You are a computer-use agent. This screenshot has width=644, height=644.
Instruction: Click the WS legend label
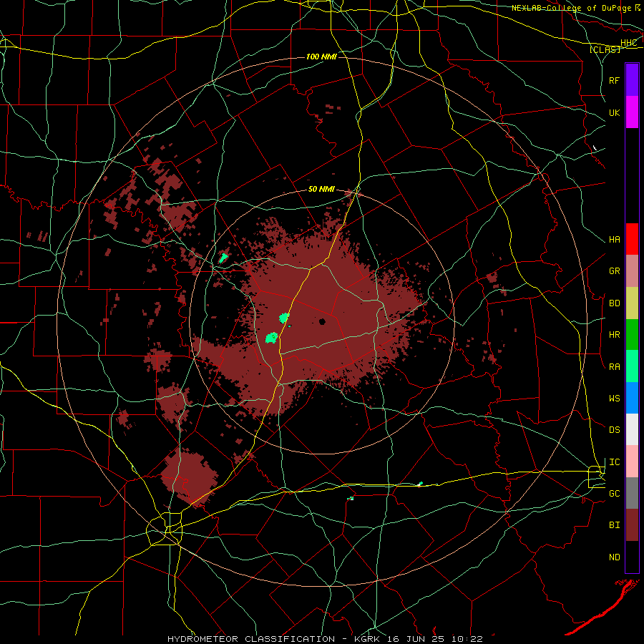pos(614,398)
